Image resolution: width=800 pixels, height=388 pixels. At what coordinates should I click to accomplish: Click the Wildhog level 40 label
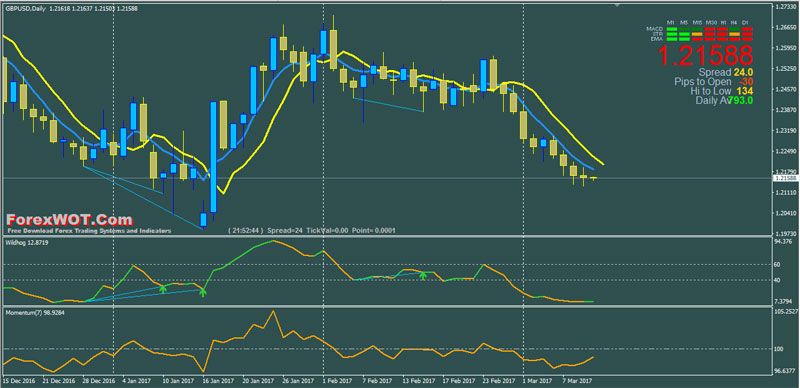click(778, 280)
